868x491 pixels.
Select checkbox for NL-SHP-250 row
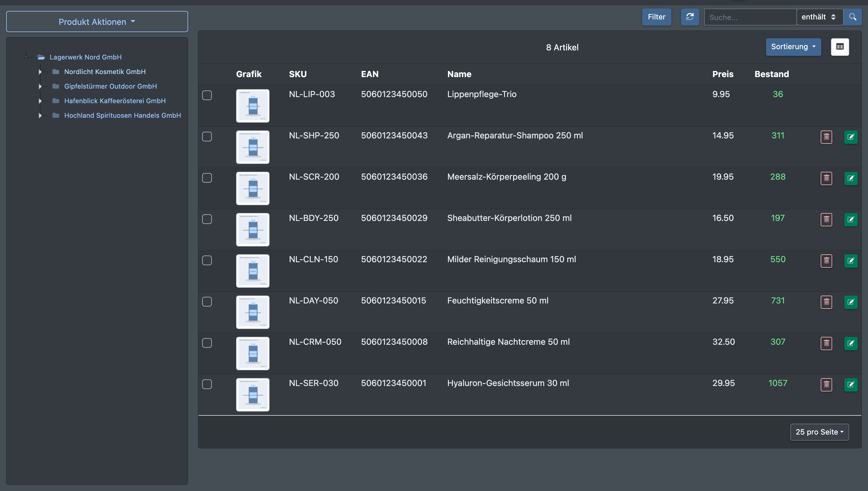[207, 137]
